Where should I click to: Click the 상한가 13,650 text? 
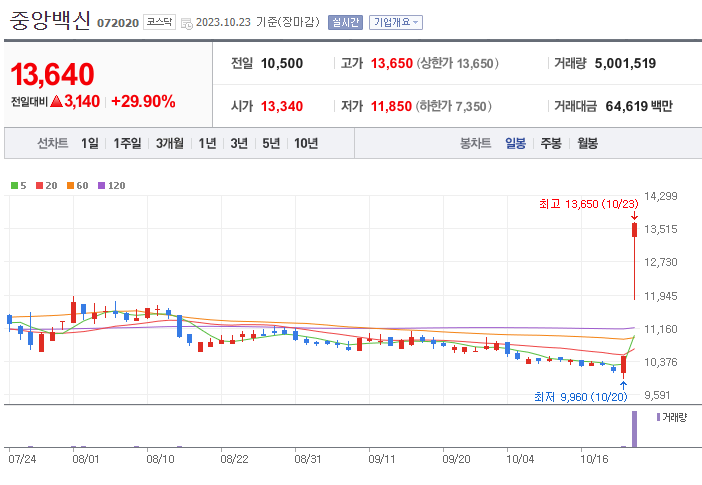pyautogui.click(x=457, y=64)
